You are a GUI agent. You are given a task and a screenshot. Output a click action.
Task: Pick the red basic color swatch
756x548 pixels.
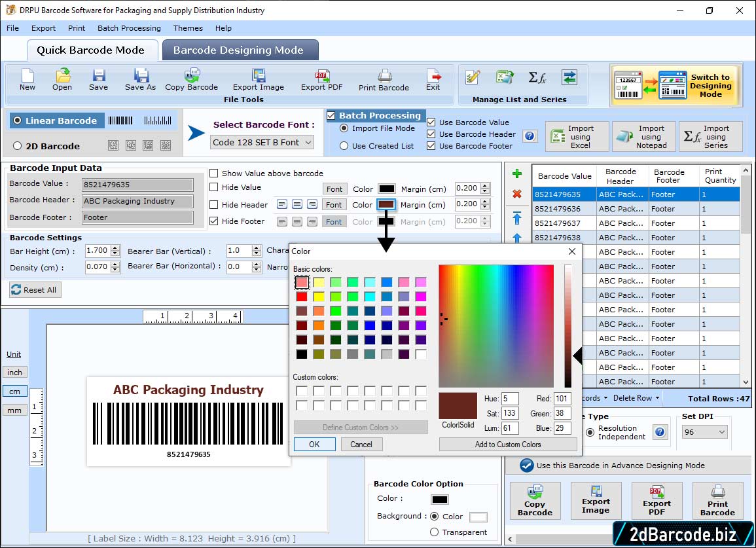pos(302,296)
